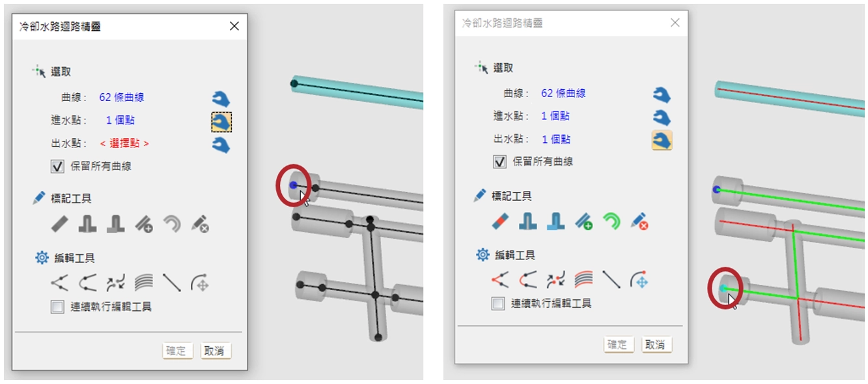The width and height of the screenshot is (868, 384).
Task: Select the diagonal line edit tool in left dialog
Action: point(171,282)
